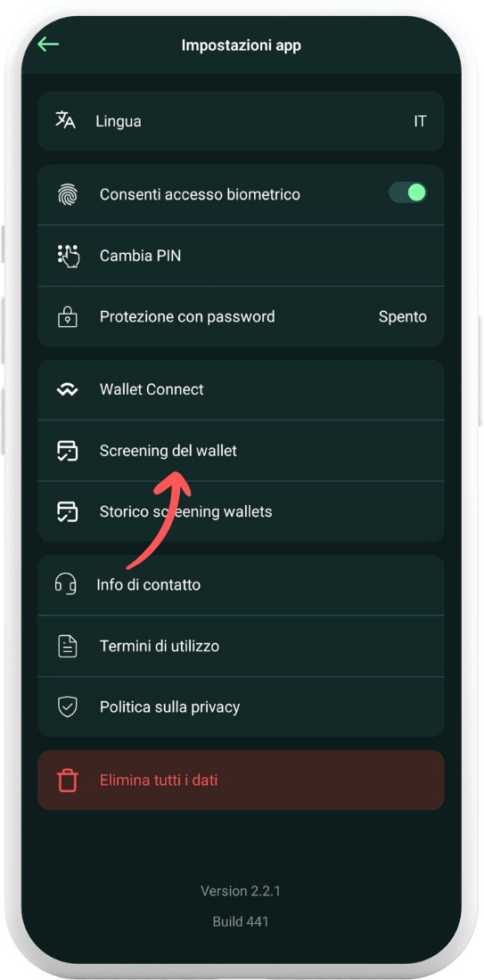Click the headset contact info icon
The width and height of the screenshot is (484, 980).
(66, 584)
